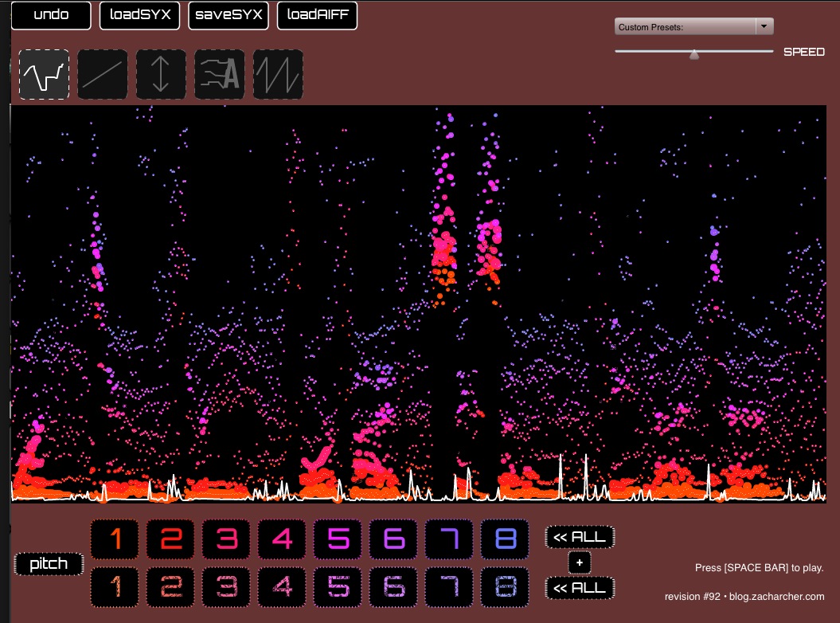Toggle bottom-row oscillator 4
840x623 pixels.
(282, 587)
